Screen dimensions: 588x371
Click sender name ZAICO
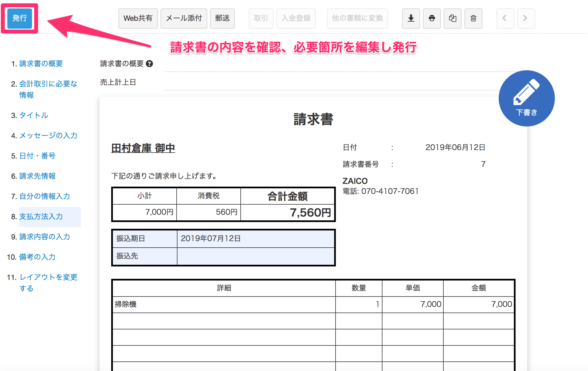point(355,181)
